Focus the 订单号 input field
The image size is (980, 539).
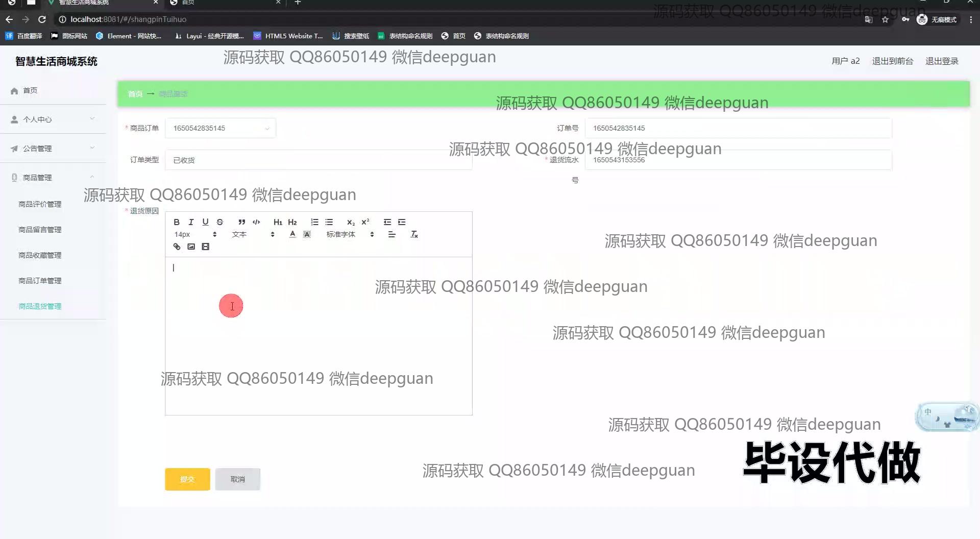pos(739,128)
